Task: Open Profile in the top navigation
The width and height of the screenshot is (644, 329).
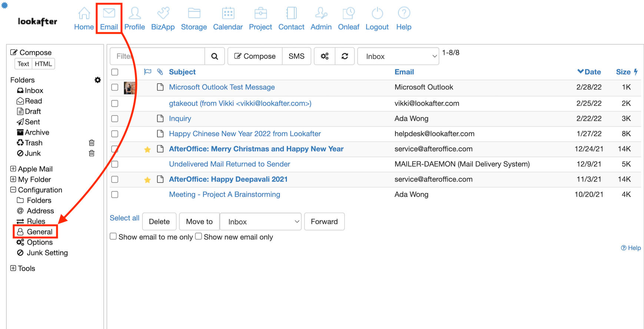Action: (x=135, y=19)
